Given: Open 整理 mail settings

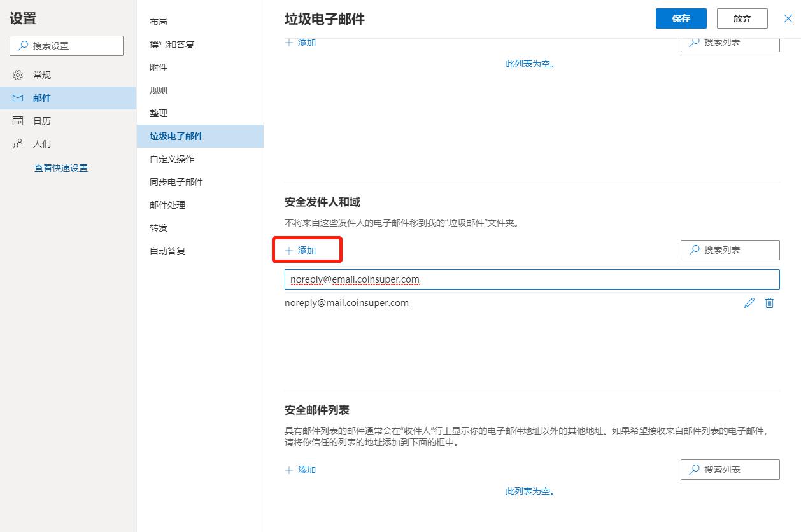Looking at the screenshot, I should 200,113.
